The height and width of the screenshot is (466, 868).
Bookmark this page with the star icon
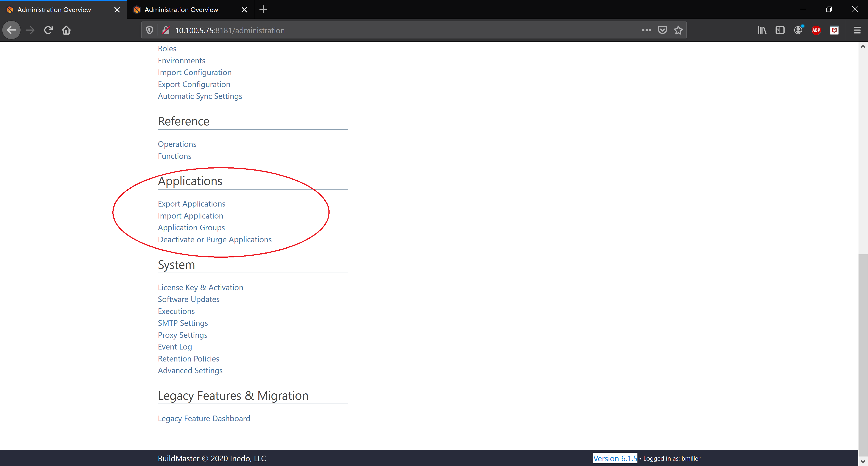(x=678, y=30)
